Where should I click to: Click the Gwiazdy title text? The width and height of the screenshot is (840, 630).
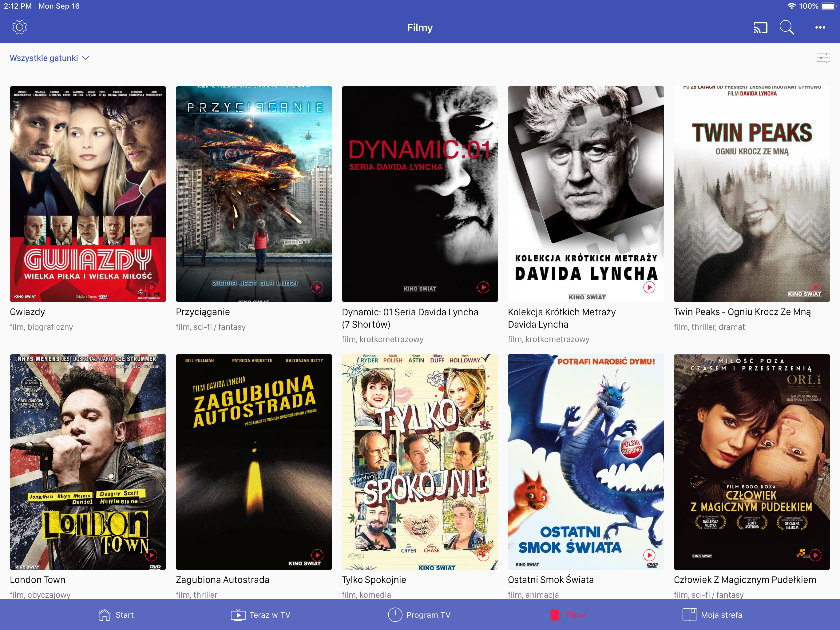pos(27,312)
